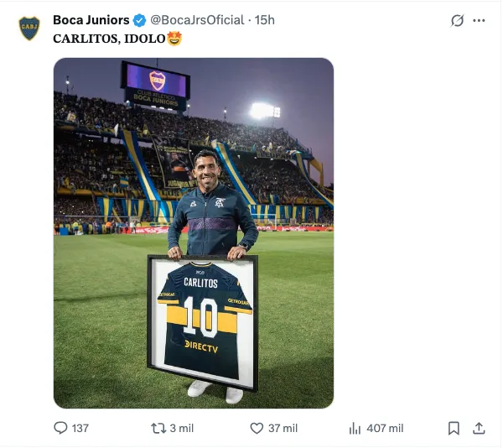503x448 pixels.
Task: Click the 37 mil likes count
Action: point(283,428)
